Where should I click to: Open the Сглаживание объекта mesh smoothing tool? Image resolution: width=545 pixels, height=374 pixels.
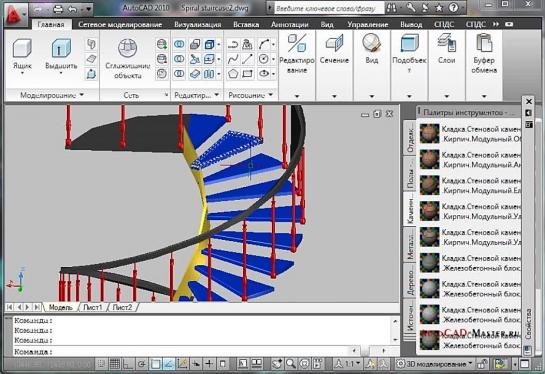128,48
